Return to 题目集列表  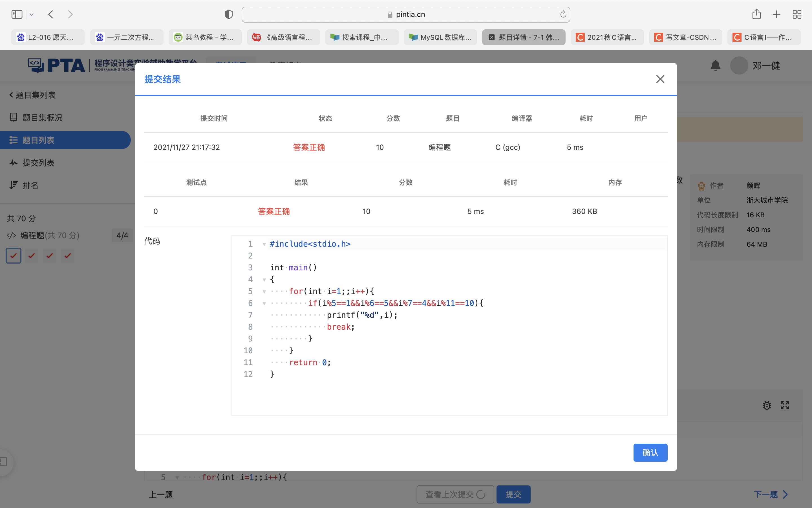[32, 95]
